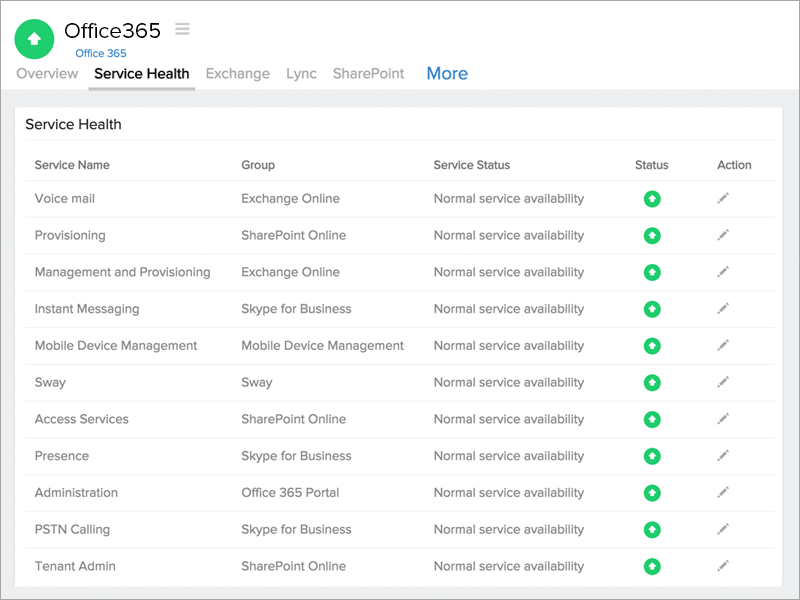Select the Service Health tab
The width and height of the screenshot is (800, 600).
pos(142,73)
